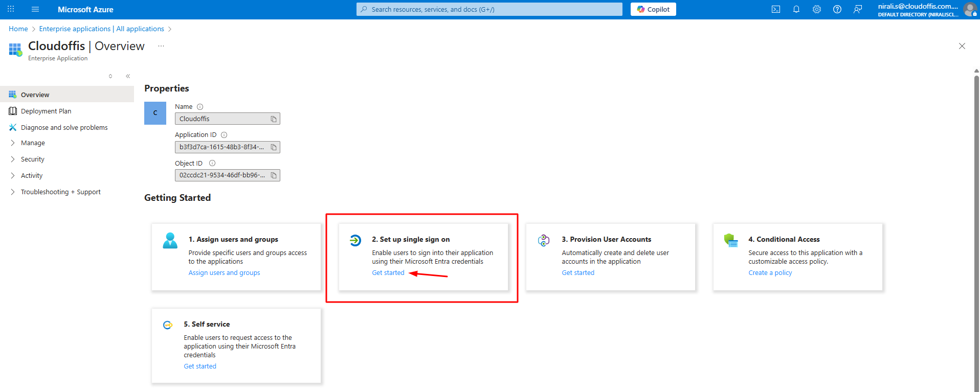Click Get started under Provision User Accounts
The height and width of the screenshot is (392, 980).
click(578, 272)
